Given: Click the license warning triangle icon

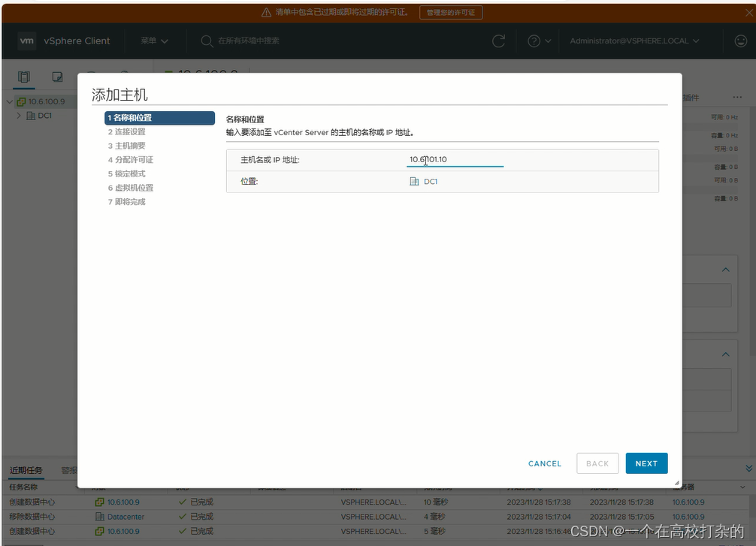Looking at the screenshot, I should pos(266,13).
